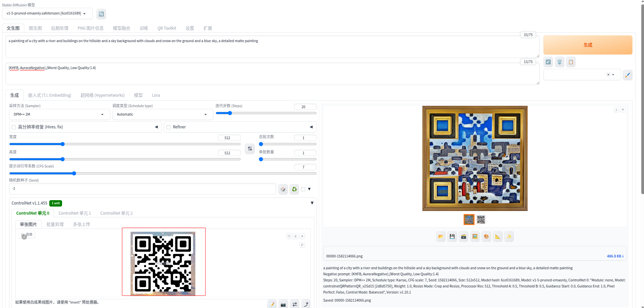Click the orange 生成 generate button
644x308 pixels.
point(588,45)
